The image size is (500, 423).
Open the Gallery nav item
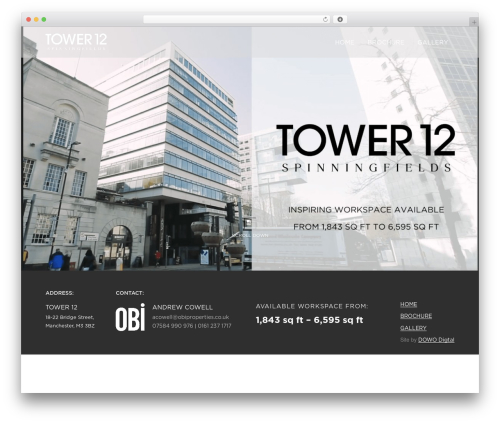point(433,42)
